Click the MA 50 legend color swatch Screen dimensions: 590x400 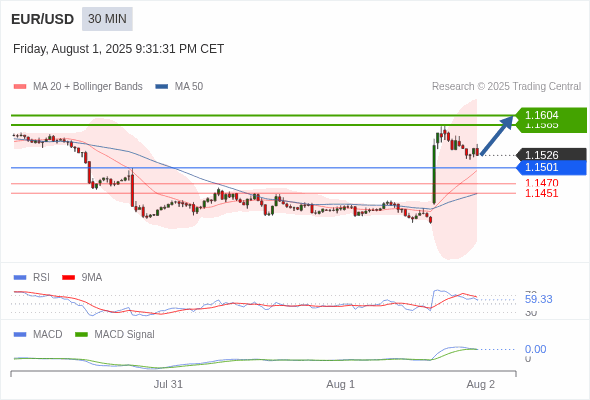162,87
